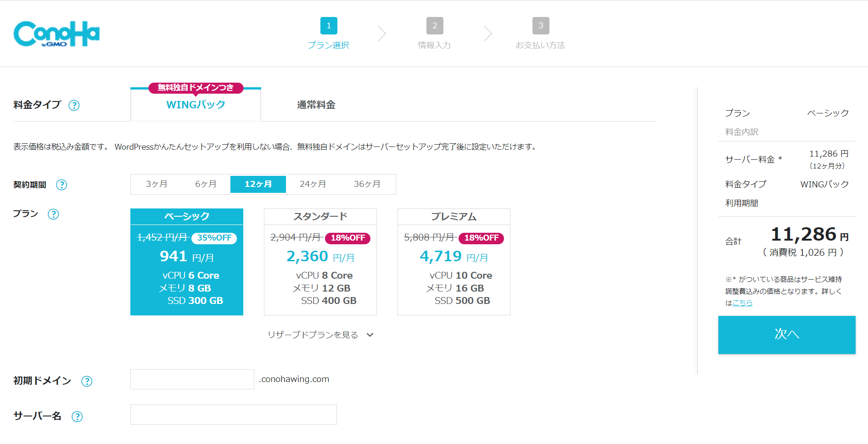This screenshot has height=444, width=868.
Task: Click the 無料独自ドメインつき badge
Action: [196, 88]
